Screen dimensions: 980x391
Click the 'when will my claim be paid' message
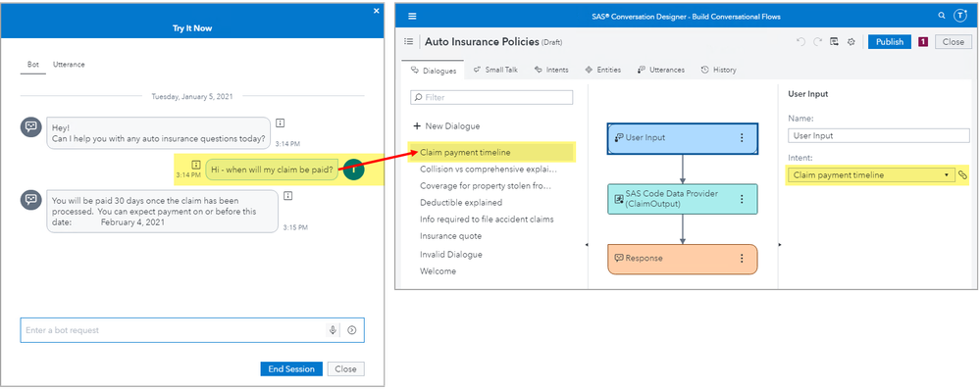[272, 169]
